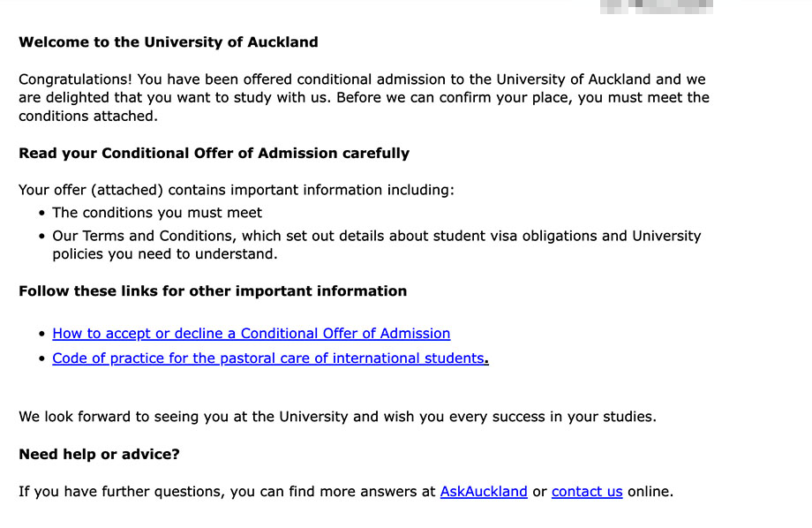Follow the 'contact us' link
This screenshot has width=812, height=528.
pos(587,492)
